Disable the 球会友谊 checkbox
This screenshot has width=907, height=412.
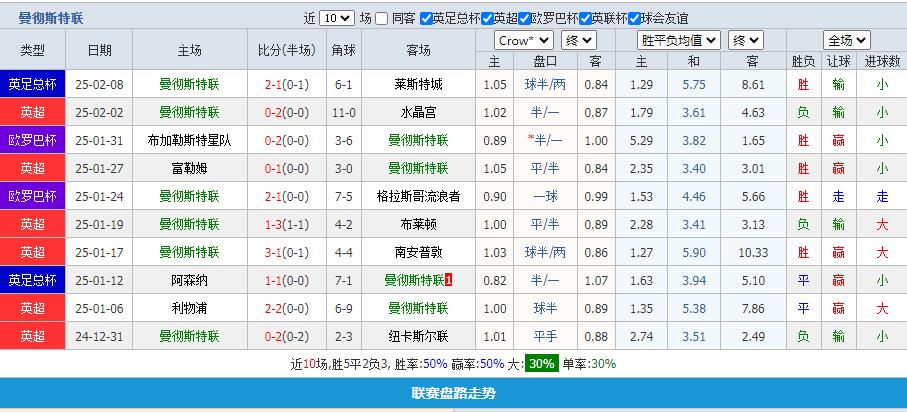pyautogui.click(x=636, y=18)
